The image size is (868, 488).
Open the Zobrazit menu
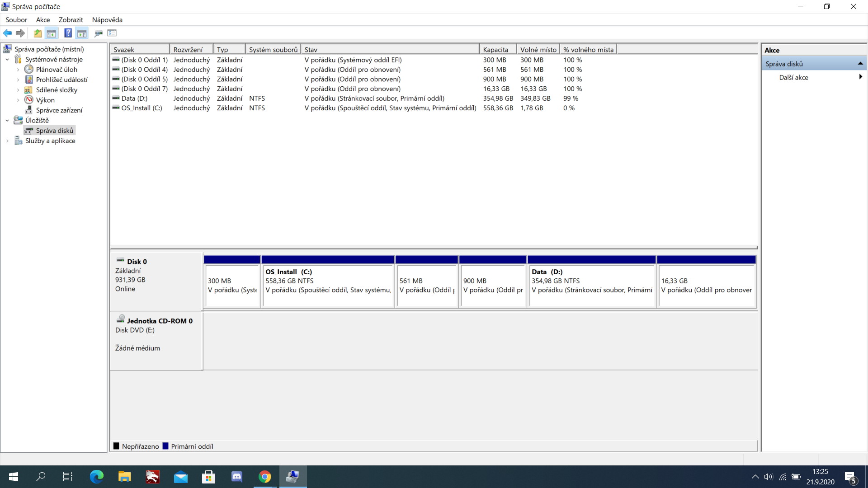(71, 20)
